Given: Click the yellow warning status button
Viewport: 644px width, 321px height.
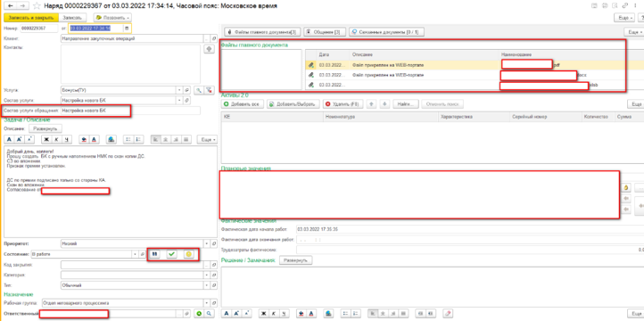Looking at the screenshot, I should click(x=188, y=254).
